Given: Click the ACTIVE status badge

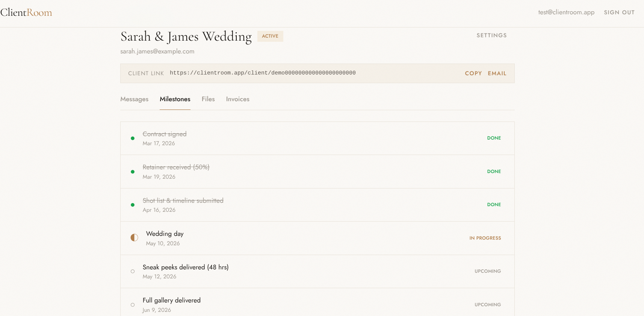Looking at the screenshot, I should coord(270,36).
